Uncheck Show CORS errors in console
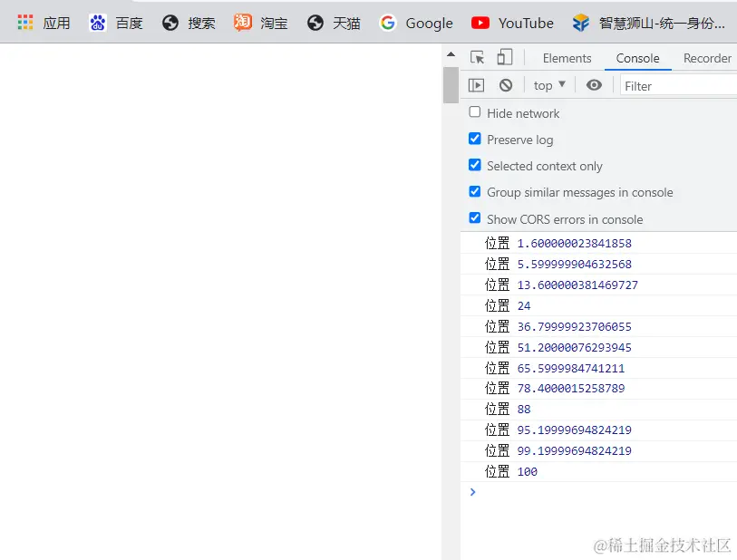 [475, 217]
